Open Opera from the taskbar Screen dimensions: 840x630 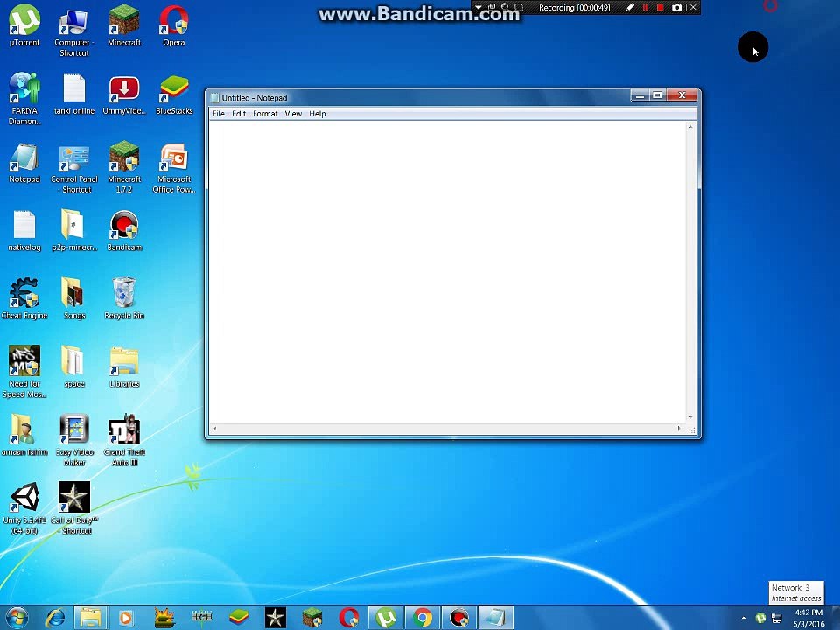click(x=348, y=618)
